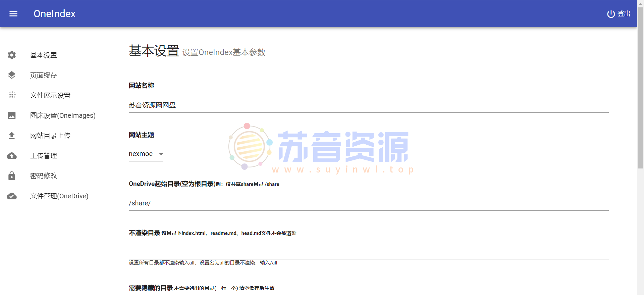Open 文件展示设置 sidebar item
The height and width of the screenshot is (295, 644).
coord(50,95)
